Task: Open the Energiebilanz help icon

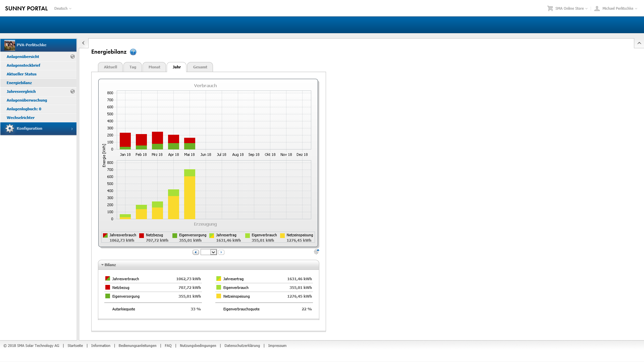Action: click(x=133, y=52)
